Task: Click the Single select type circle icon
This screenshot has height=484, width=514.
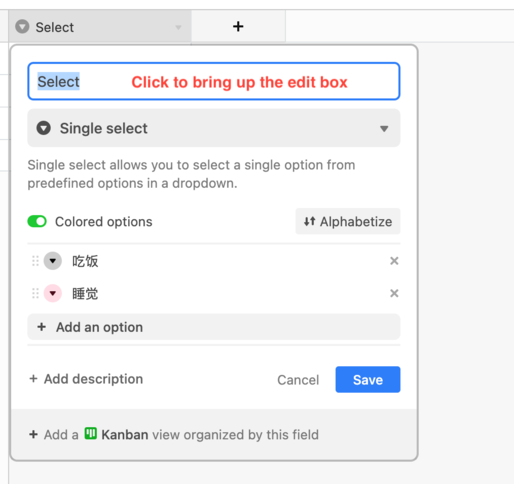Action: click(x=43, y=128)
